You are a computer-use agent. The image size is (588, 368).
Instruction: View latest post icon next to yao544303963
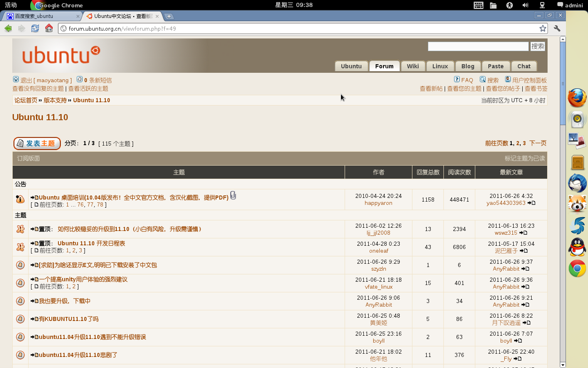point(531,203)
